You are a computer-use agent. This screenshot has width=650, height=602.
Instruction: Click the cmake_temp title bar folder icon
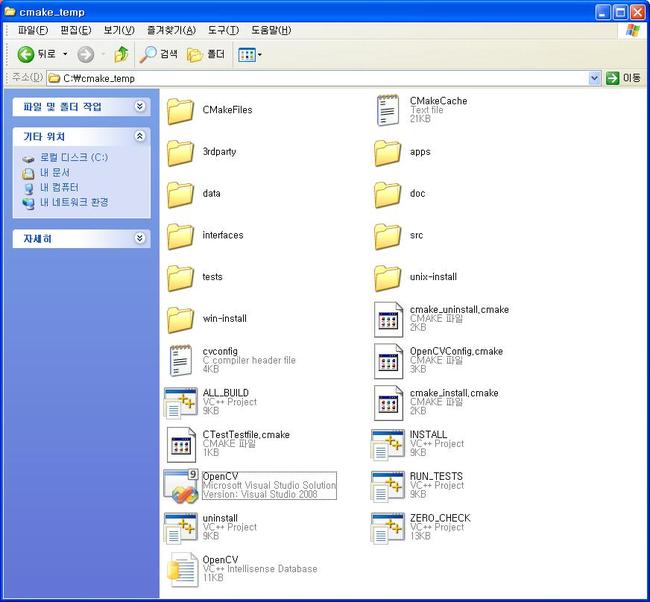tap(10, 12)
